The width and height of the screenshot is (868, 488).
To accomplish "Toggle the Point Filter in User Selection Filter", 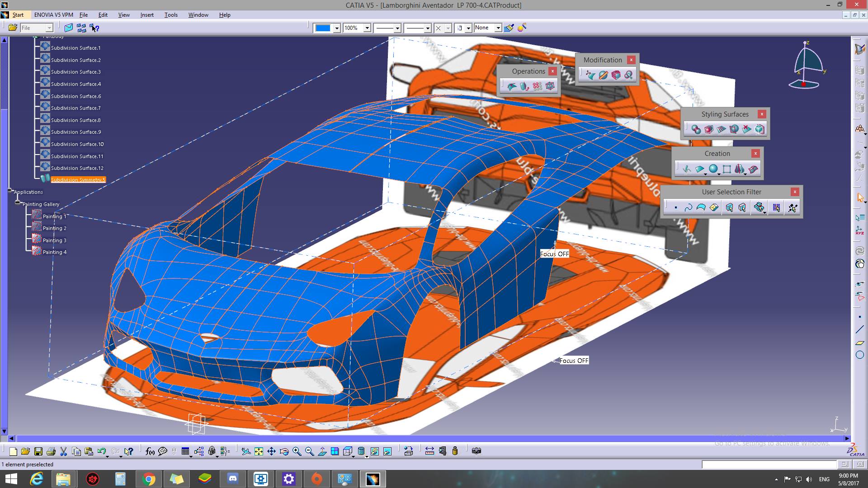I will [675, 207].
